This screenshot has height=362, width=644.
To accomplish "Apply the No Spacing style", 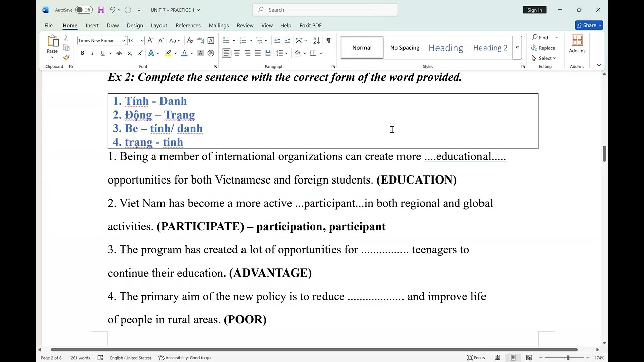I will 405,48.
